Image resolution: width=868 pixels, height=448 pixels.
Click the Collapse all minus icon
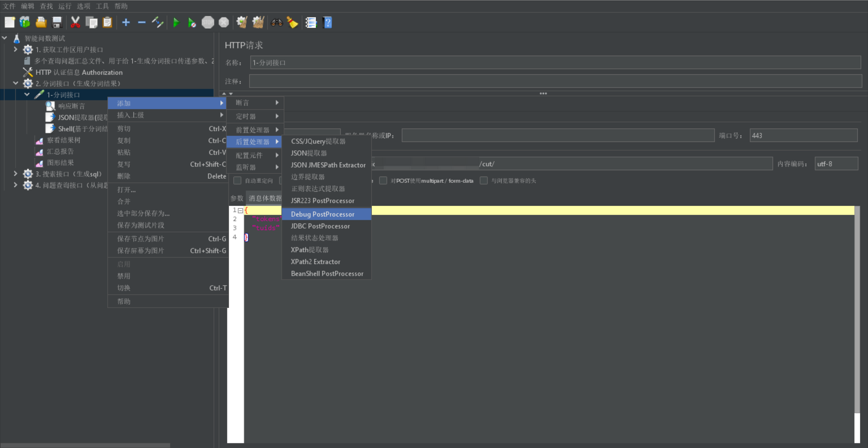point(142,23)
